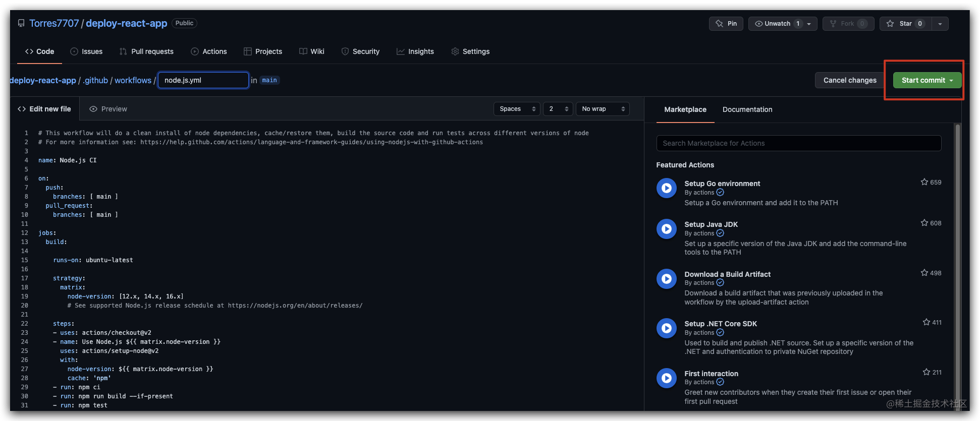
Task: Click the star icon next to 659
Action: tap(924, 182)
